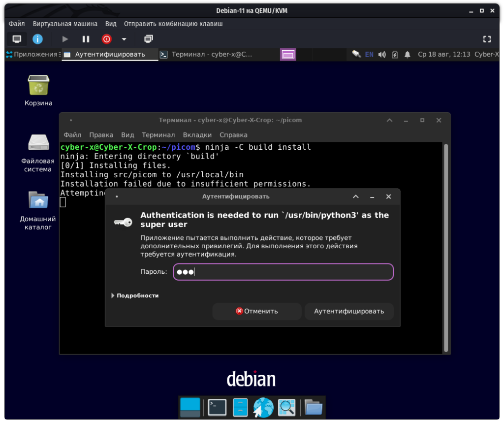The height and width of the screenshot is (424, 504).
Task: Open the notifications bell icon
Action: click(408, 54)
